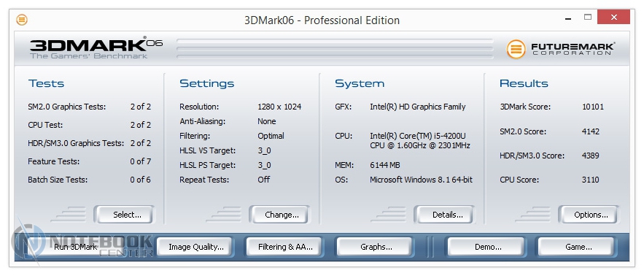Start benchmark with Run 3DMark button
Viewport: 644px width, 276px height.
(76, 247)
